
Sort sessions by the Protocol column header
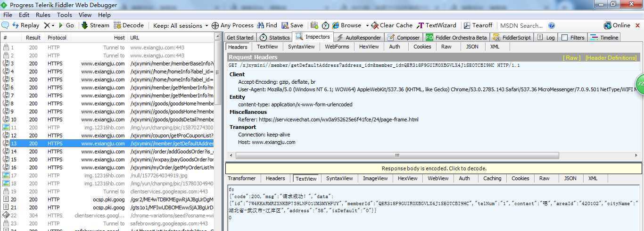pos(57,38)
